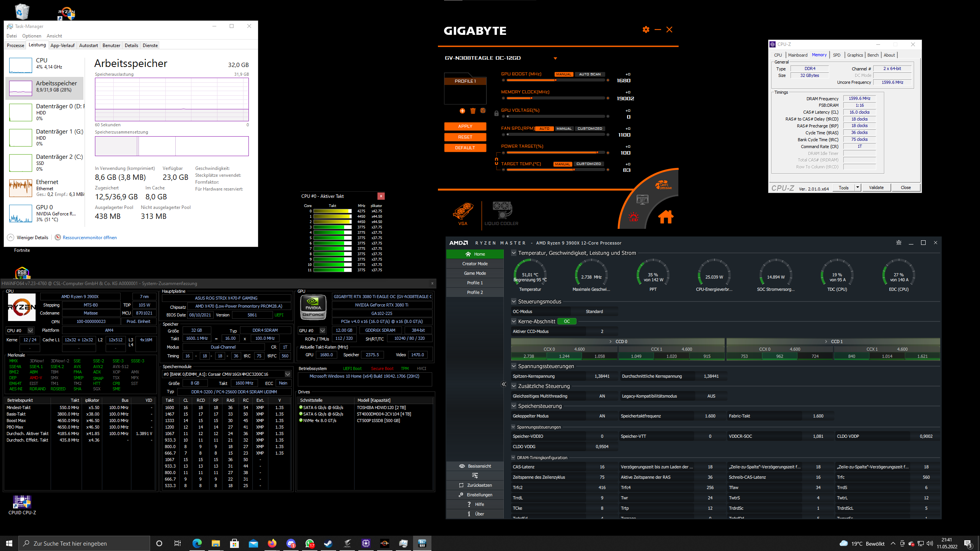This screenshot has height=551, width=980.
Task: Add a new Gigabyte profile with plus icon
Action: click(462, 111)
